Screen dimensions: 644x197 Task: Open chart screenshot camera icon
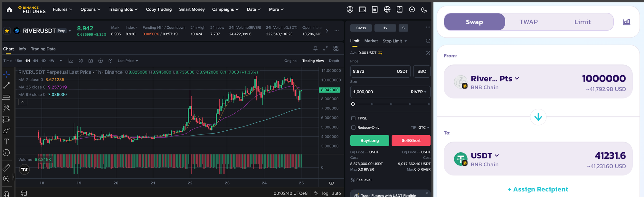tap(90, 61)
